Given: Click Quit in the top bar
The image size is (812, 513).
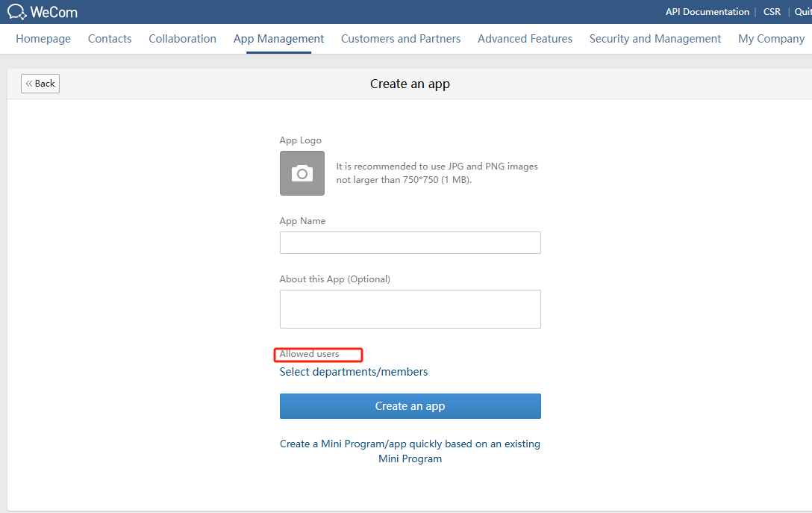Looking at the screenshot, I should [x=802, y=12].
